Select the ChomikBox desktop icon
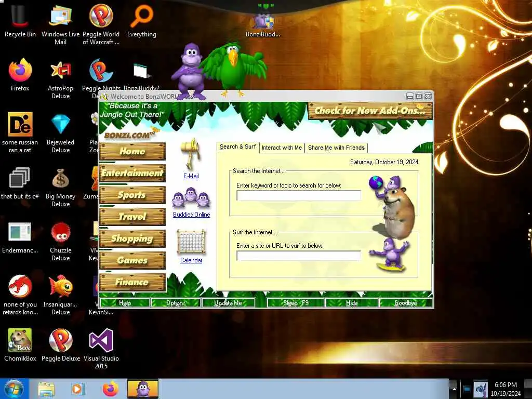The image size is (532, 399). point(20,344)
